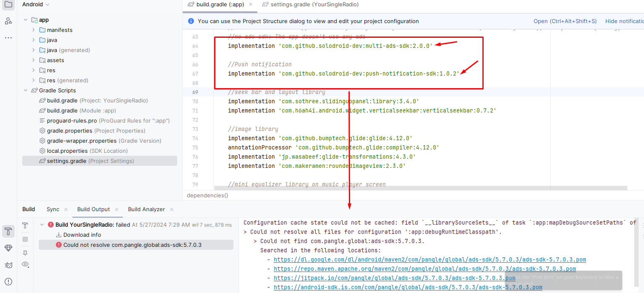This screenshot has width=644, height=293.
Task: Open App Quality Insights diamond icon
Action: click(x=8, y=248)
